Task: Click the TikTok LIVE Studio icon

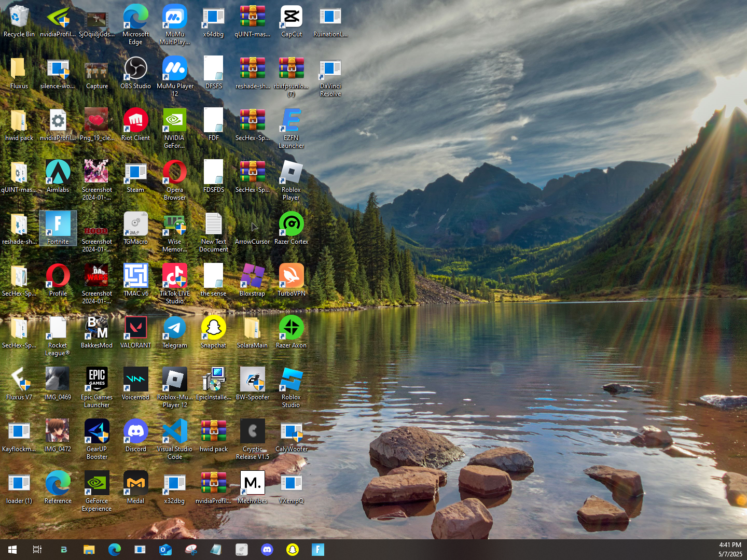Action: [x=175, y=284]
